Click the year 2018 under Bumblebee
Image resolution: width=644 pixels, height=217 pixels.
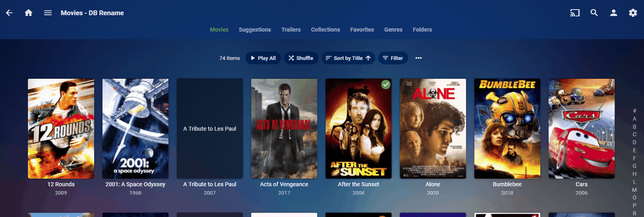507,193
